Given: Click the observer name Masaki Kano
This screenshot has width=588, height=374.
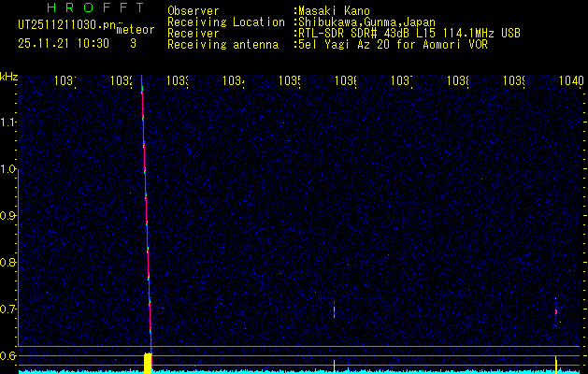Looking at the screenshot, I should (333, 10).
